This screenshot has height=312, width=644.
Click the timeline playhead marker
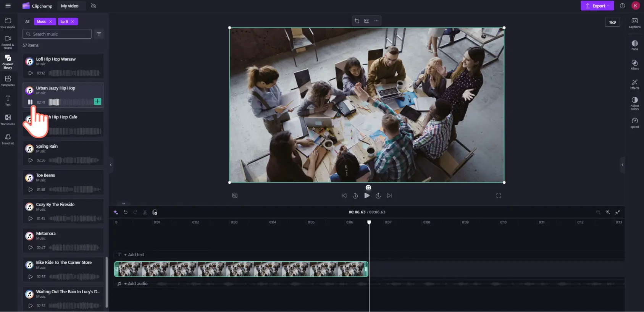(x=369, y=222)
